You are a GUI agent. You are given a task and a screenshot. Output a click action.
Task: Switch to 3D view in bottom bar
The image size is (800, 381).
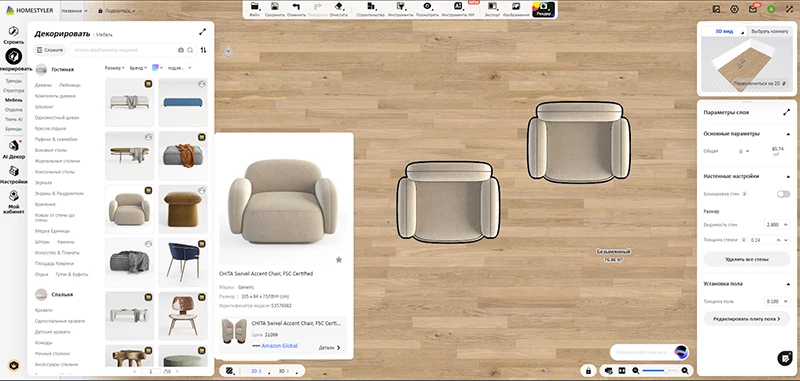284,371
